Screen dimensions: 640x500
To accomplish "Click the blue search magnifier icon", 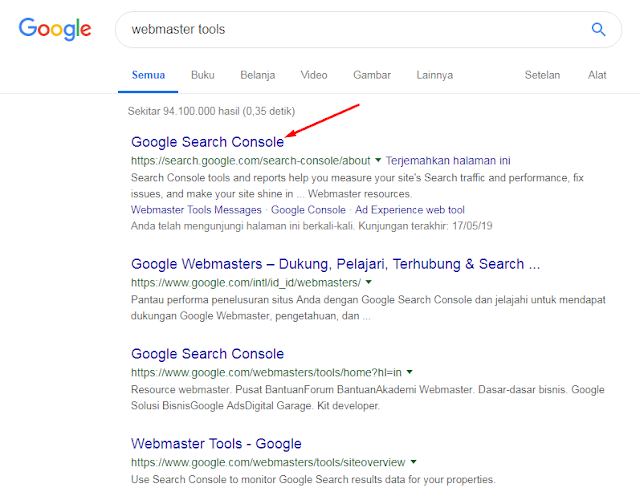I will tap(598, 29).
